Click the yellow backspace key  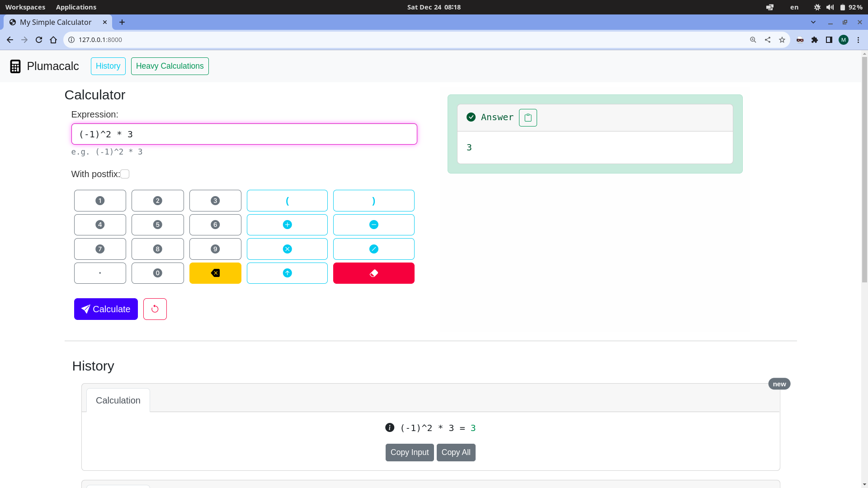pyautogui.click(x=215, y=273)
